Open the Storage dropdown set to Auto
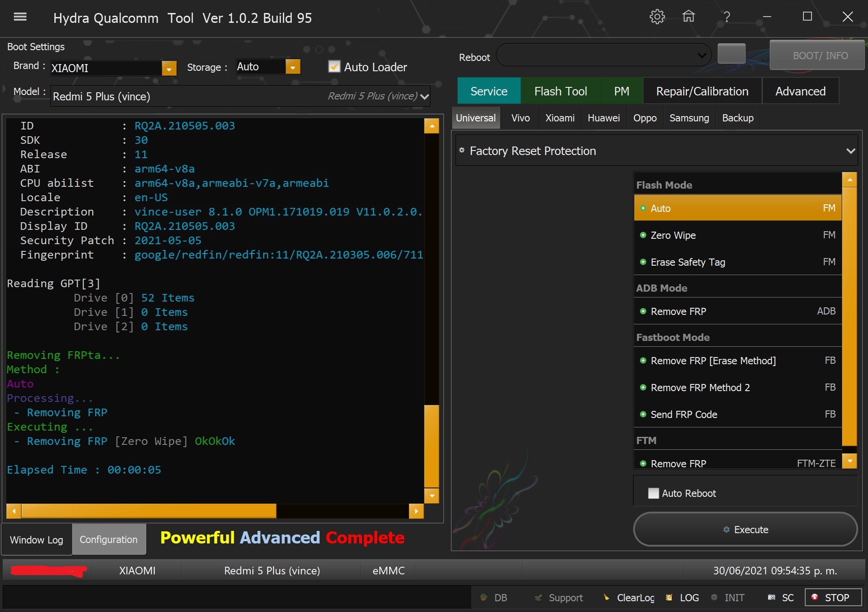868x612 pixels. point(292,67)
